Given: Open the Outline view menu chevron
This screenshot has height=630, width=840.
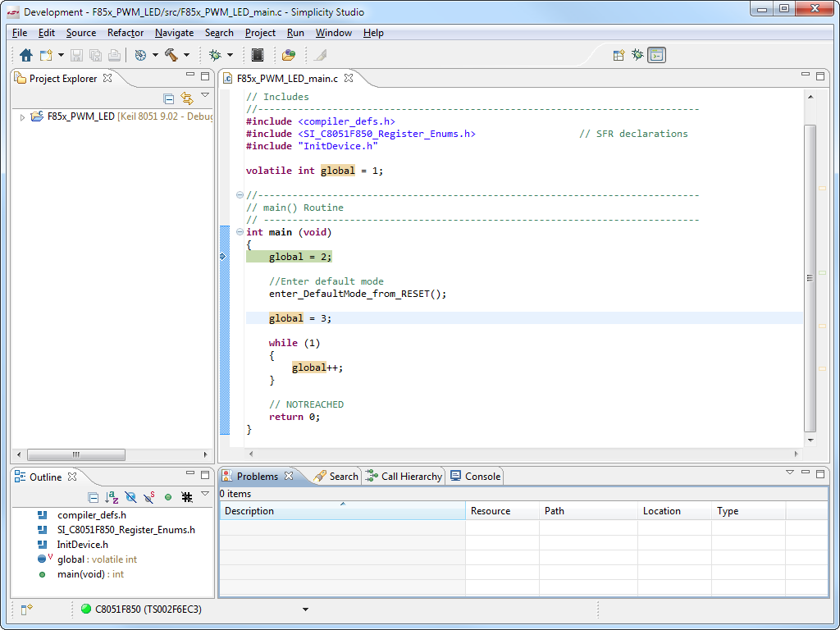Looking at the screenshot, I should pos(204,495).
